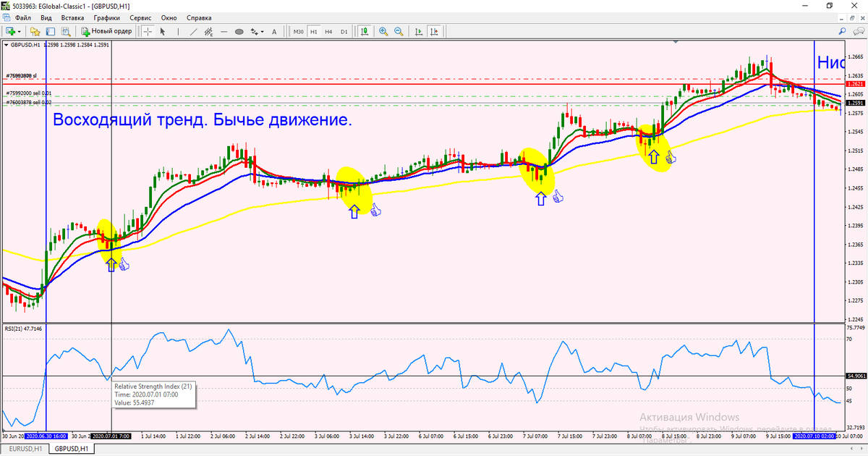Open the Справка menu
This screenshot has height=456, width=868.
[199, 17]
